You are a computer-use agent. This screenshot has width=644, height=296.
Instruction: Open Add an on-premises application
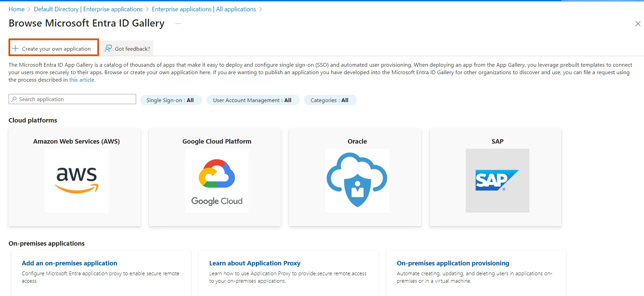tap(69, 263)
